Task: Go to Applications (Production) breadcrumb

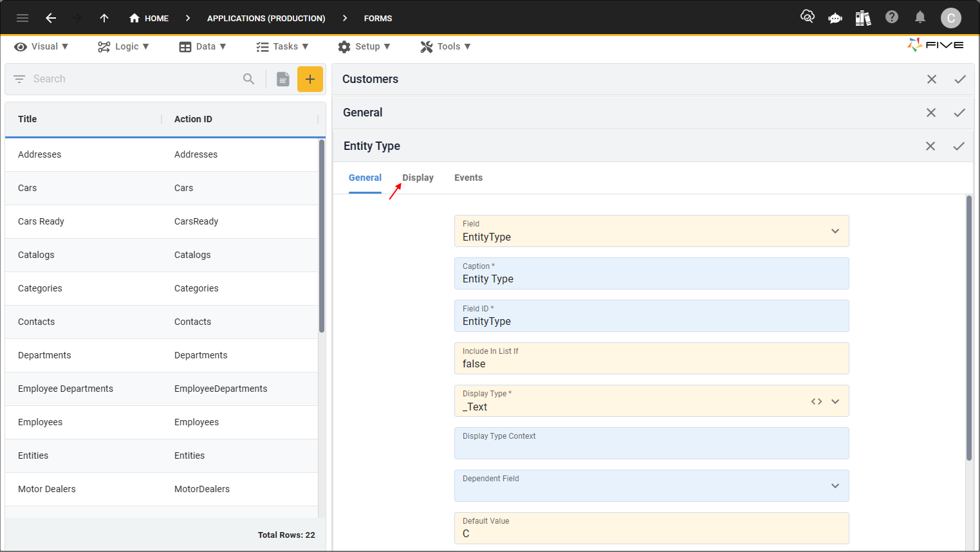Action: coord(266,18)
